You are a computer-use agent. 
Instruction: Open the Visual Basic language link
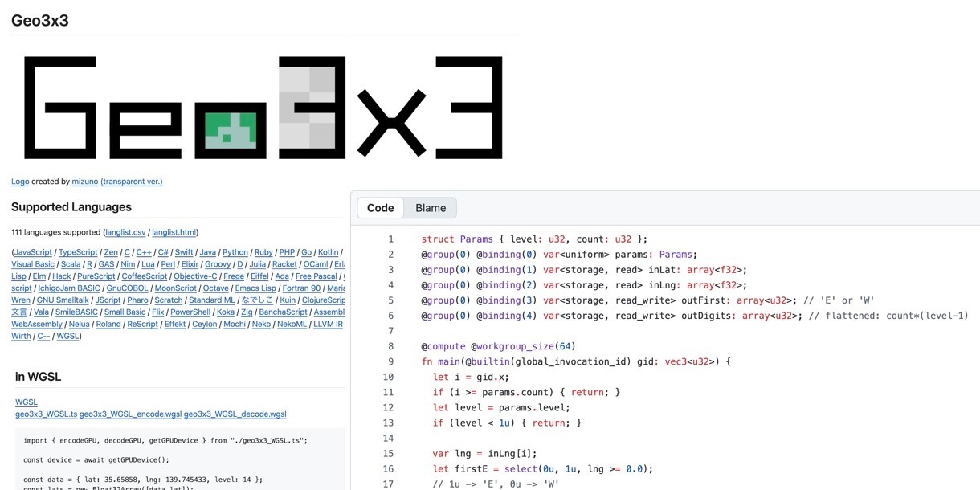pos(33,264)
